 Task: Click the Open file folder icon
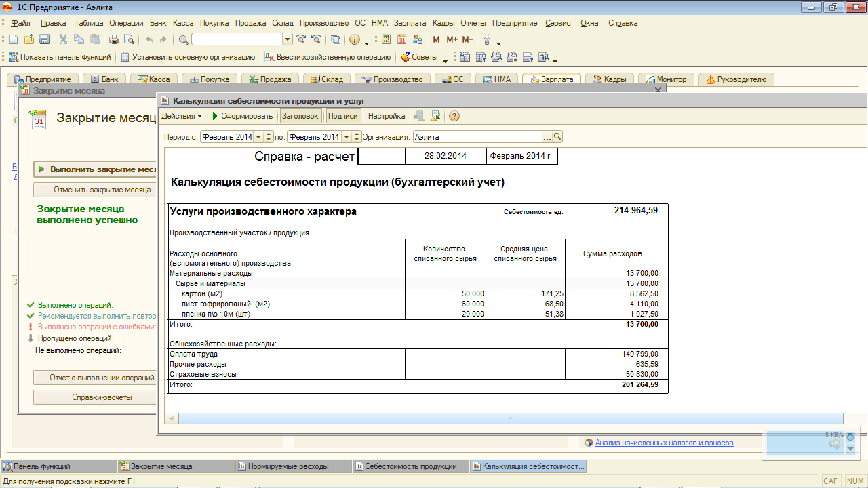coord(29,39)
